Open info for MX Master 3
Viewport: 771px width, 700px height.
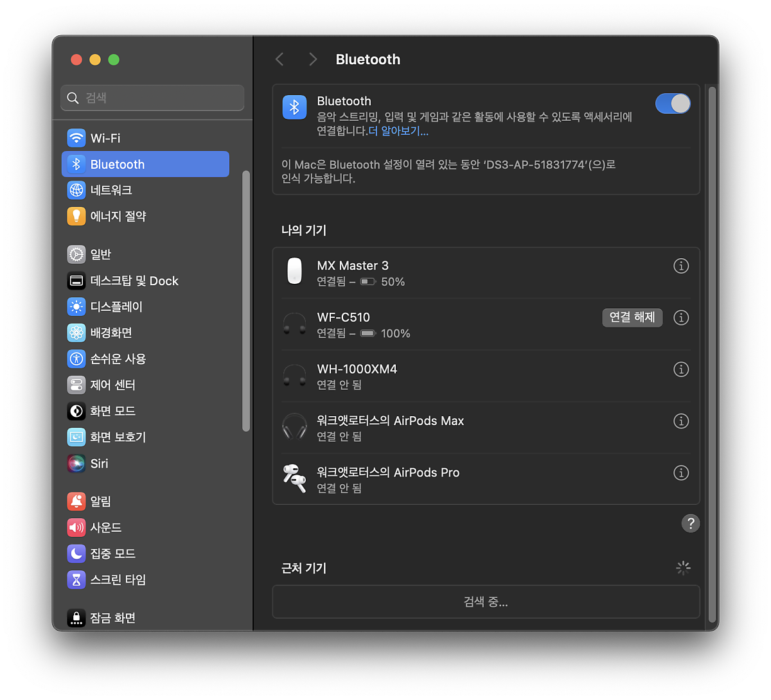tap(681, 266)
